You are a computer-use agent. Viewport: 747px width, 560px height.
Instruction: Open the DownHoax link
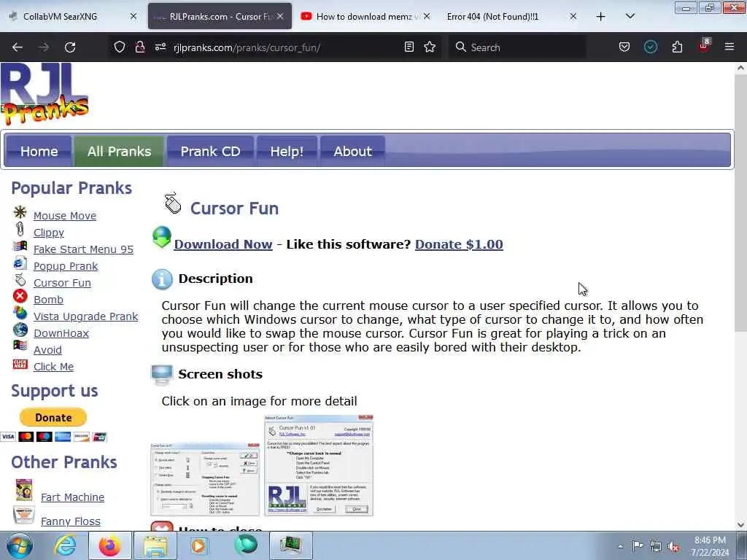[61, 332]
